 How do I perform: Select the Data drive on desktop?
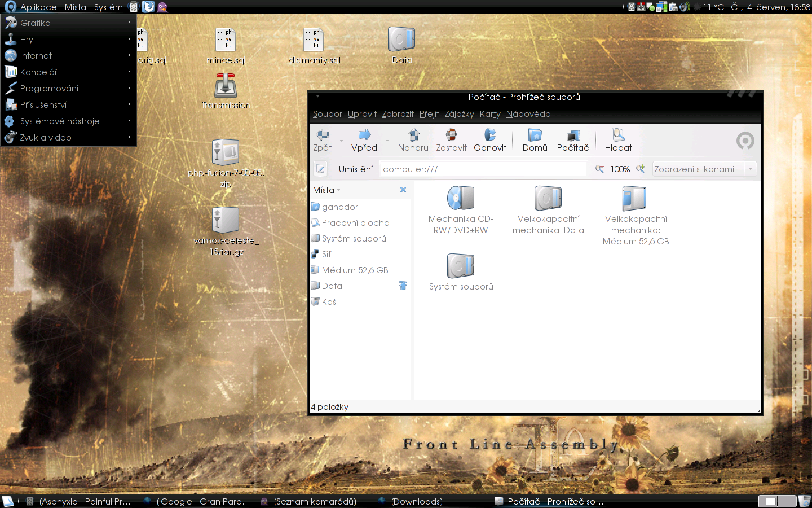[x=402, y=46]
